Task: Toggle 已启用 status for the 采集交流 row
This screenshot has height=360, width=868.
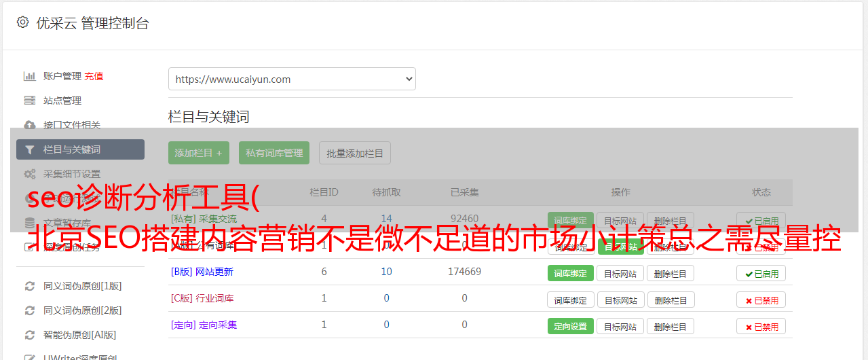Action: (x=761, y=220)
